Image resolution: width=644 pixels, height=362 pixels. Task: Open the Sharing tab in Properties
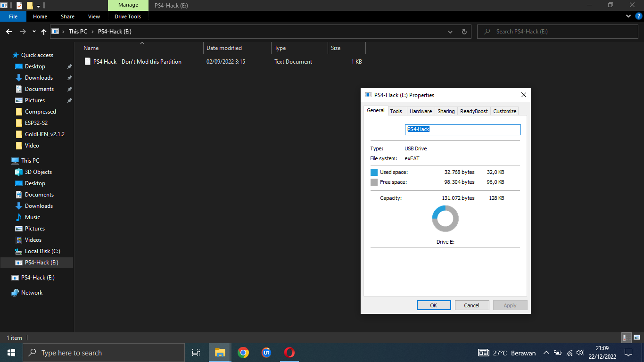446,111
